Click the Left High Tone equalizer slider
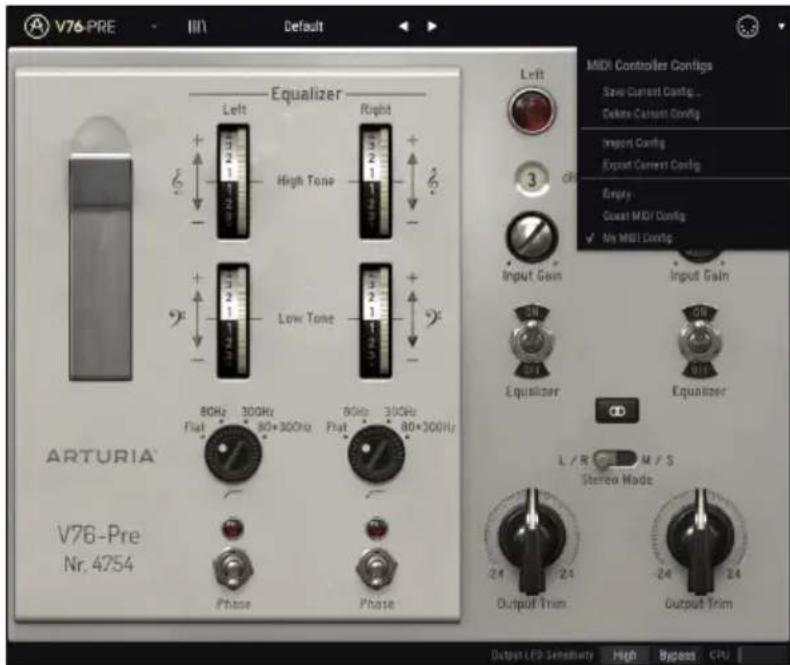This screenshot has height=665, width=790. 233,181
